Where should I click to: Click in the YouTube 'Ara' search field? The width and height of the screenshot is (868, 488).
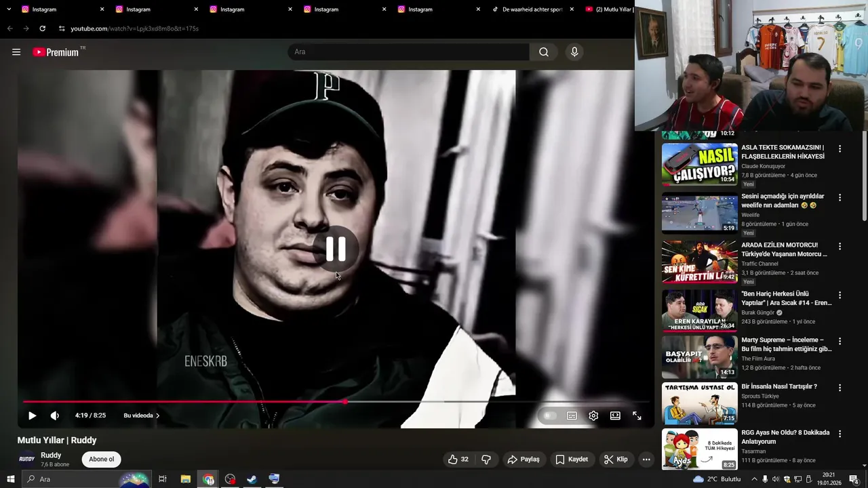pyautogui.click(x=409, y=52)
